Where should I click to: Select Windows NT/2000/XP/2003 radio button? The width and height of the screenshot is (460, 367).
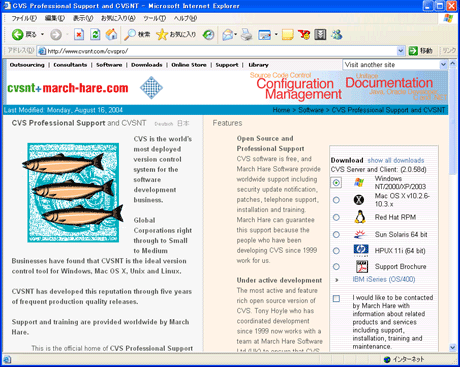pyautogui.click(x=336, y=182)
